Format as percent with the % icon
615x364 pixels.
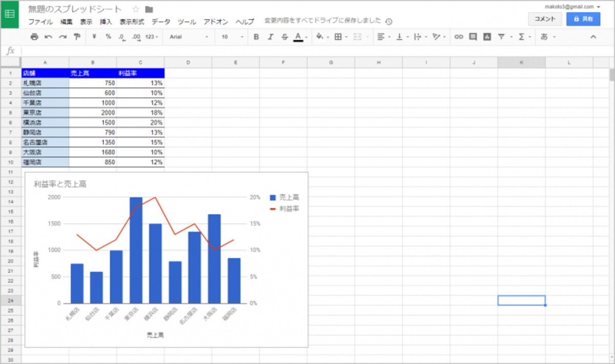pos(108,37)
